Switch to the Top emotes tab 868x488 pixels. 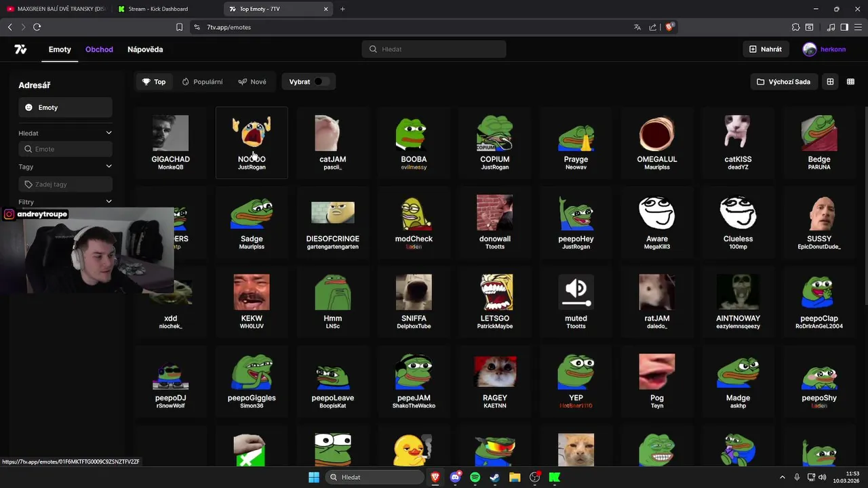tap(154, 82)
